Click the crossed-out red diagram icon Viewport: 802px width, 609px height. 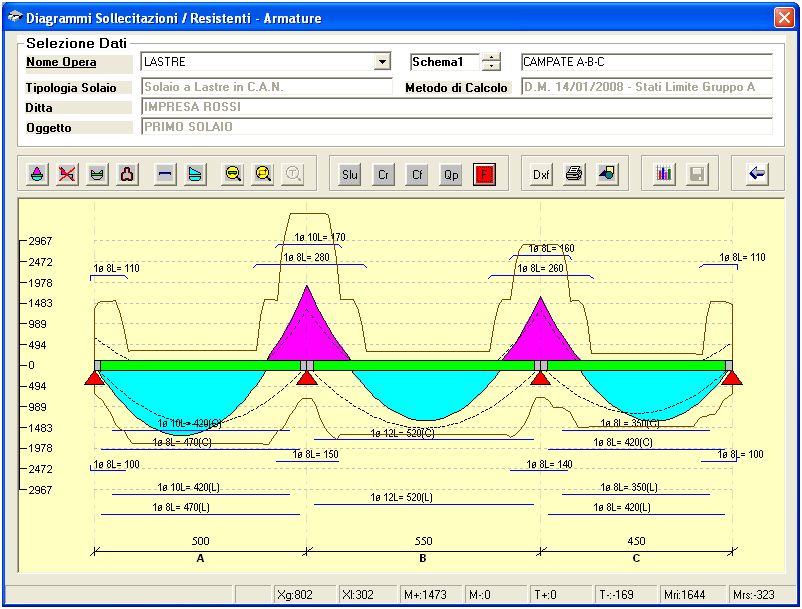click(67, 174)
